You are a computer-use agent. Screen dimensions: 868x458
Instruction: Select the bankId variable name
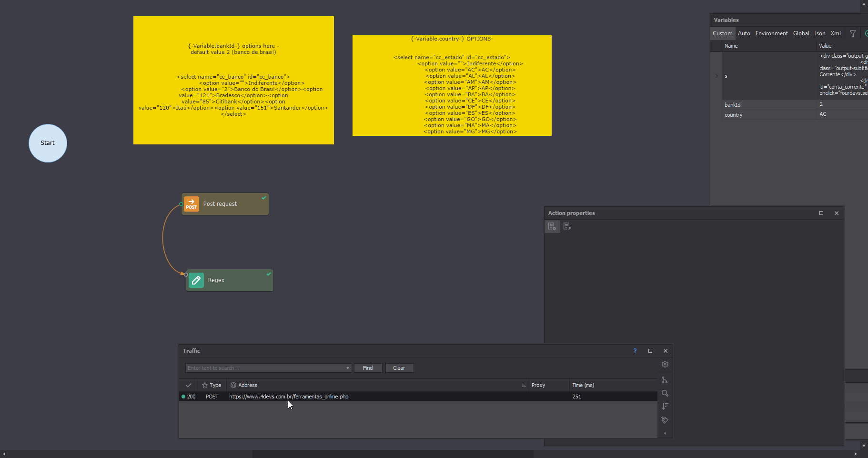732,105
